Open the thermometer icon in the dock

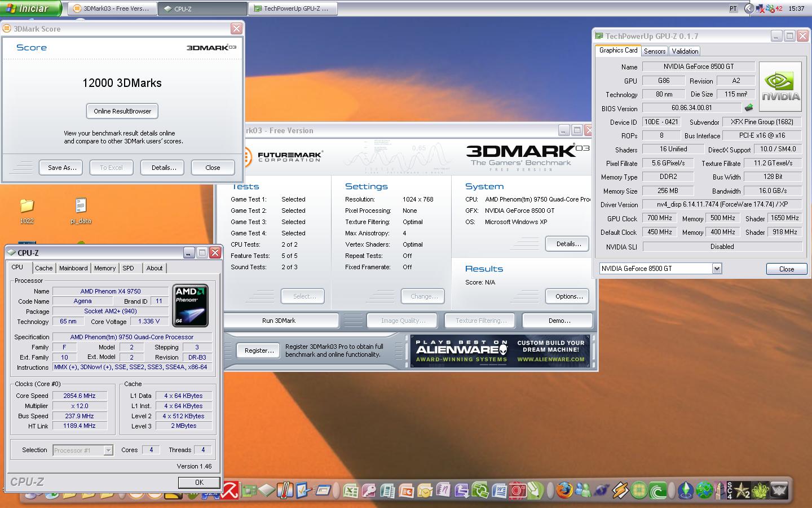pyautogui.click(x=285, y=490)
